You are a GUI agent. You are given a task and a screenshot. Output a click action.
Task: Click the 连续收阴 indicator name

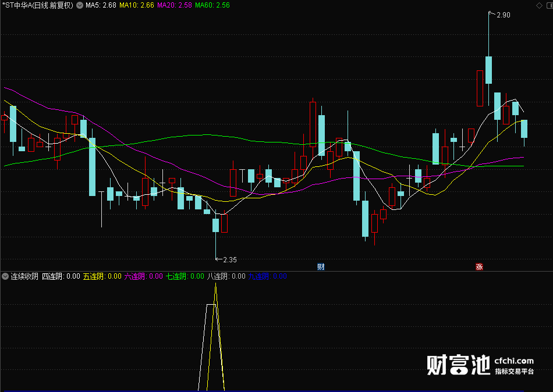[x=24, y=276]
